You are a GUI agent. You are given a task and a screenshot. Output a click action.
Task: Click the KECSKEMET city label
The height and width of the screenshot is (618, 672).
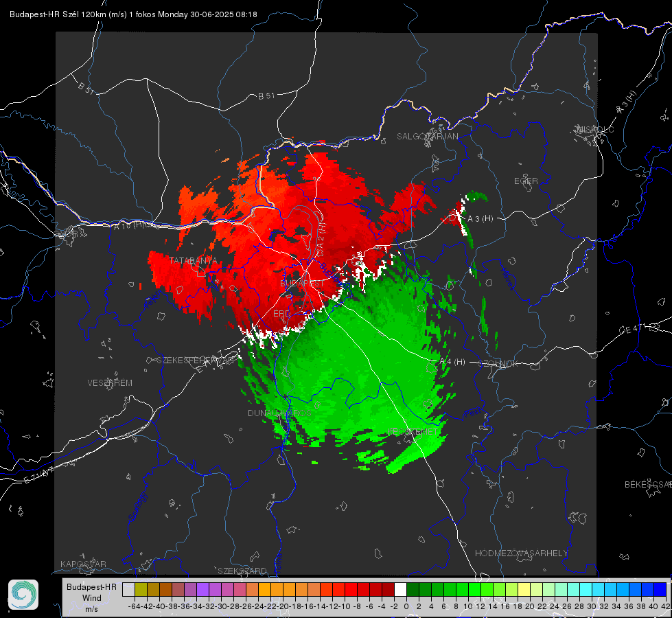[x=413, y=432]
